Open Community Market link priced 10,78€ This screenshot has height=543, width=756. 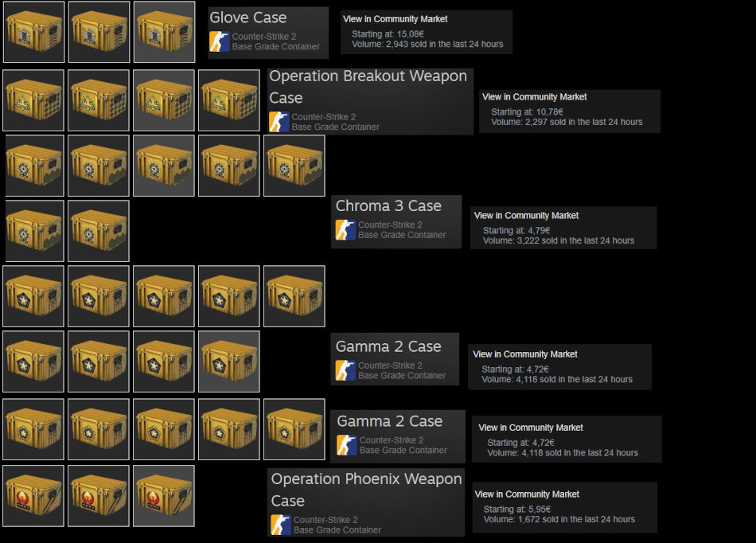[x=534, y=97]
